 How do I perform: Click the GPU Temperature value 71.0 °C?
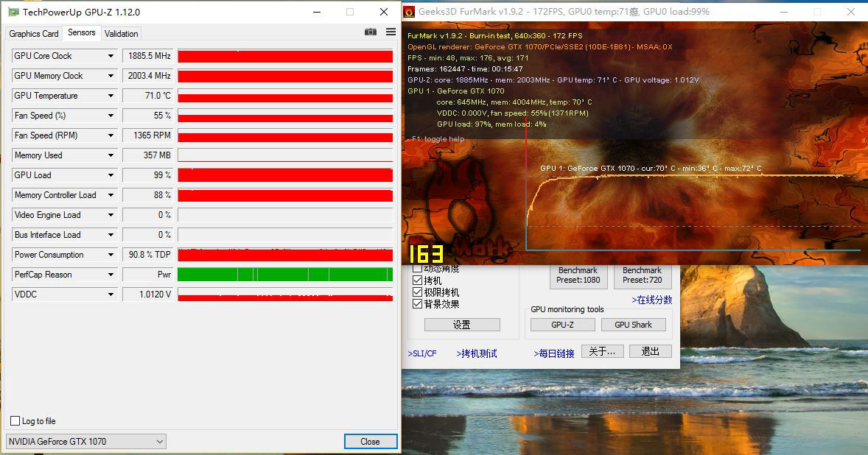tap(147, 96)
